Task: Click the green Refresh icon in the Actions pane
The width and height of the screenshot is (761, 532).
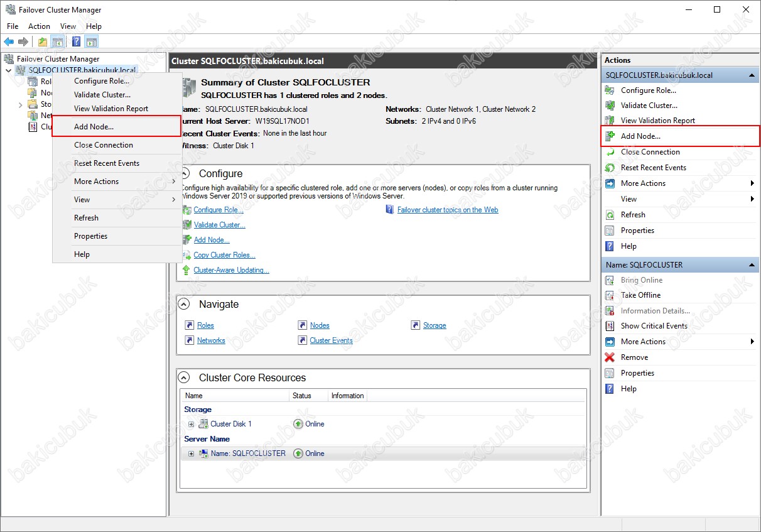Action: (x=610, y=215)
